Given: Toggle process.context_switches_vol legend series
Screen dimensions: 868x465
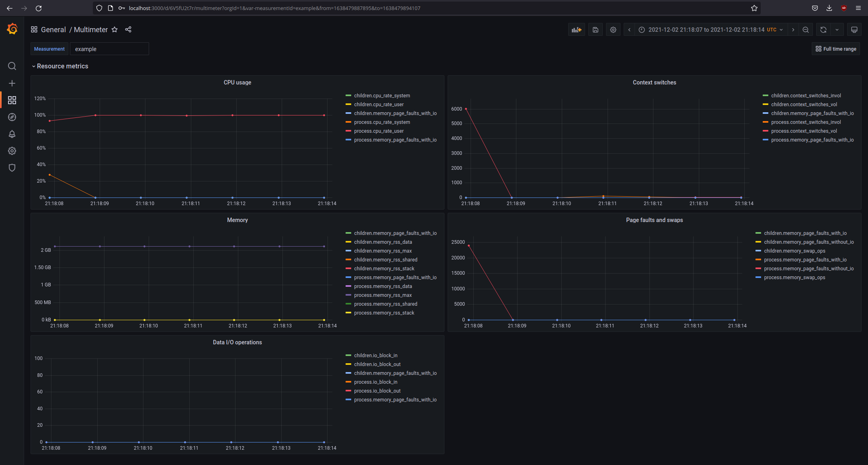Looking at the screenshot, I should tap(804, 131).
